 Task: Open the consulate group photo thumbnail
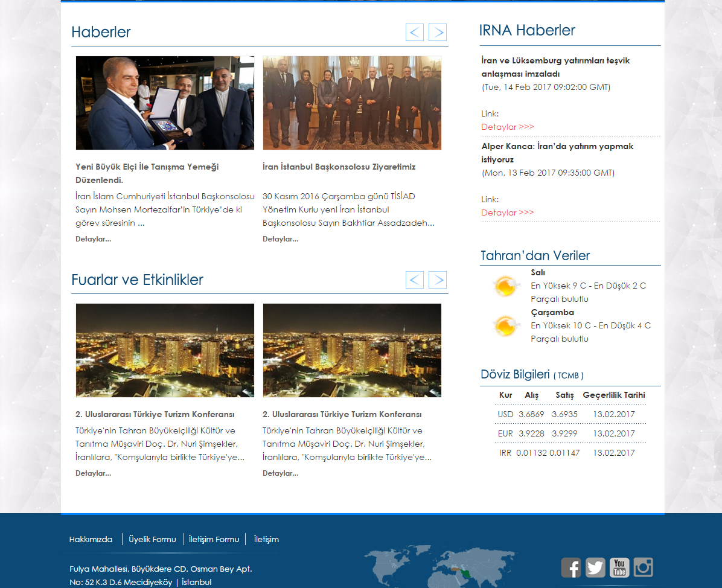352,103
